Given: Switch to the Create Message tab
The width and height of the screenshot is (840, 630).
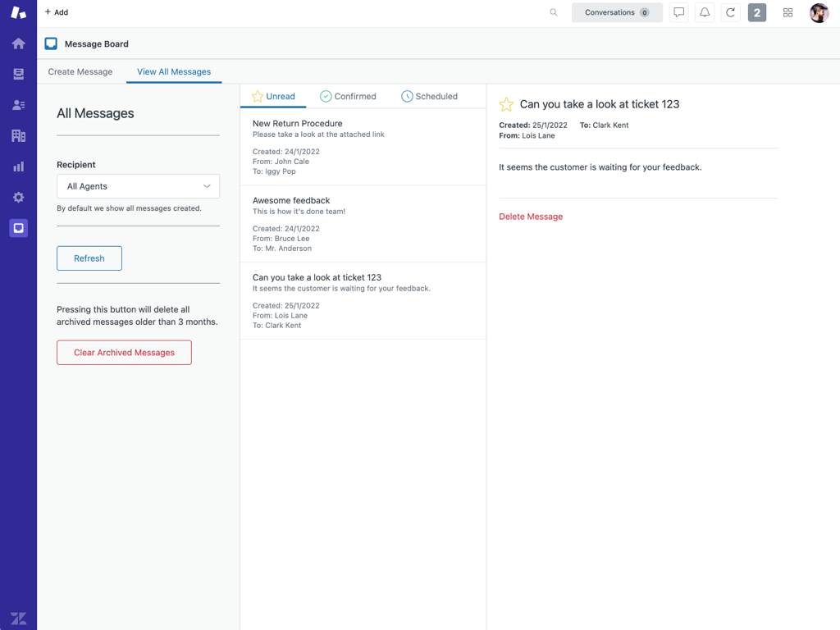Looking at the screenshot, I should [80, 71].
